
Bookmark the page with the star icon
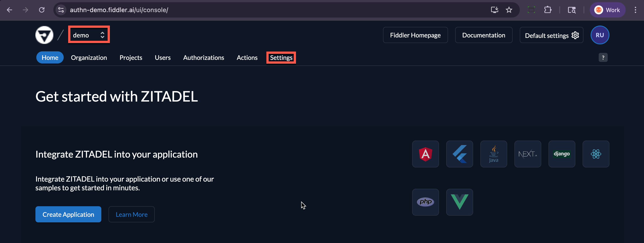click(x=509, y=10)
